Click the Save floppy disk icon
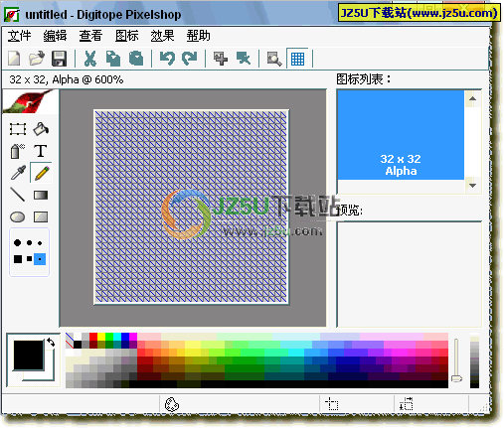This screenshot has height=428, width=504. point(60,59)
